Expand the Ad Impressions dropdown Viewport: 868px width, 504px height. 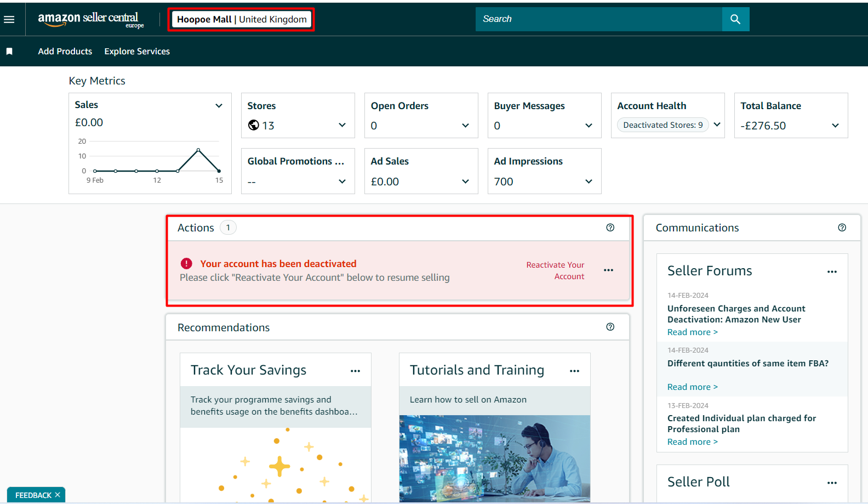point(589,182)
